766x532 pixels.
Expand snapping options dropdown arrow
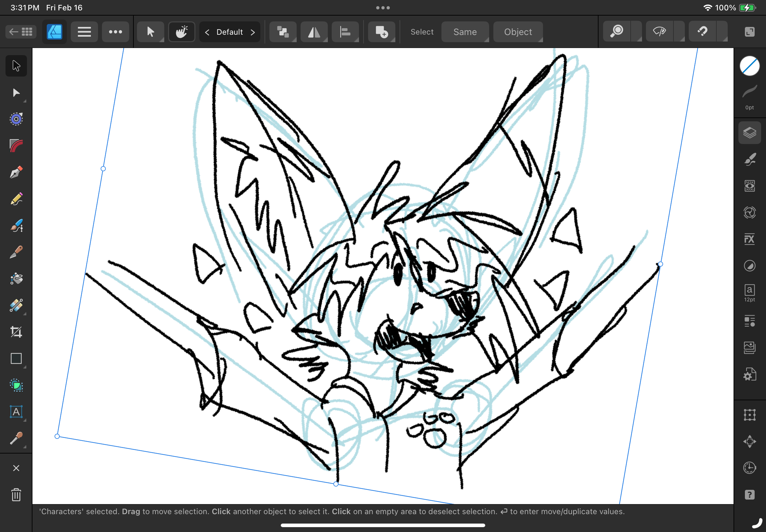tap(722, 32)
